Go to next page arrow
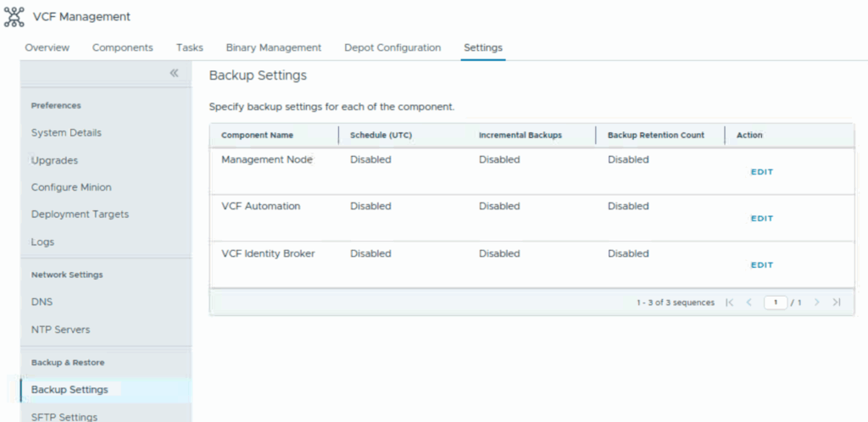Screen dimensions: 868x422 point(816,303)
